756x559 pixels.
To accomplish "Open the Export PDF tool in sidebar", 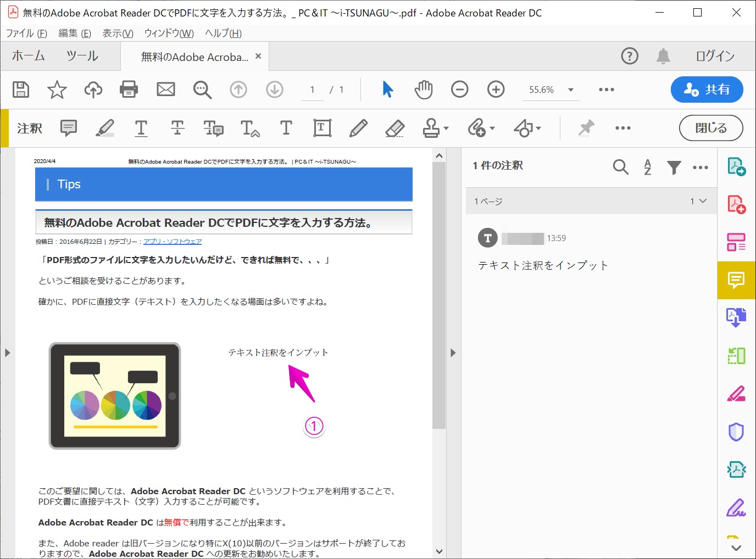I will tap(736, 166).
